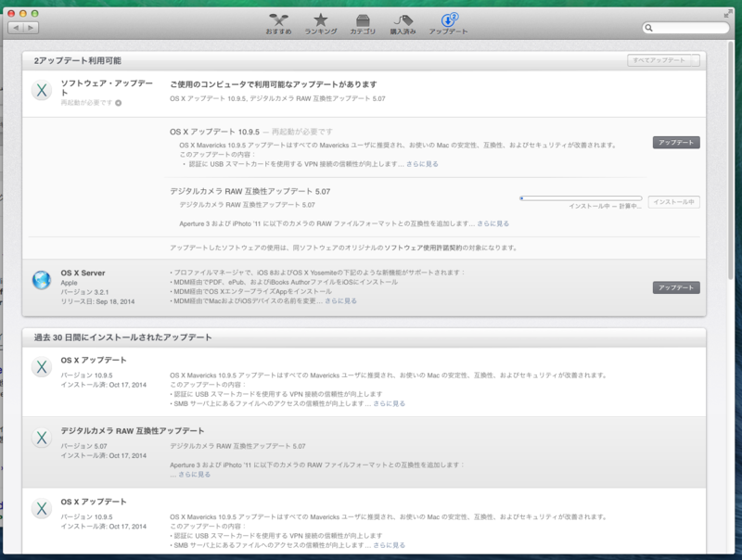742x560 pixels.
Task: Click さらに見る for first installed OS X アップデート
Action: tap(390, 403)
